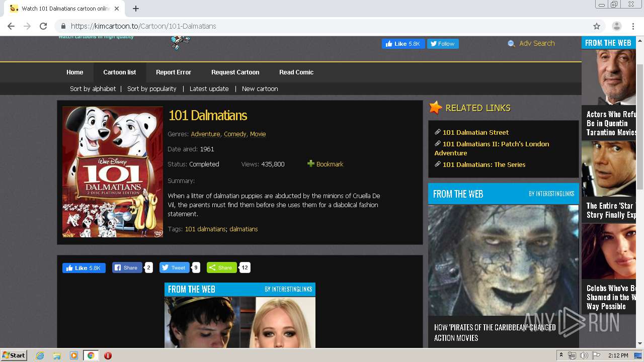Click the lower Facebook Like 5.8K button
644x362 pixels.
(84, 268)
